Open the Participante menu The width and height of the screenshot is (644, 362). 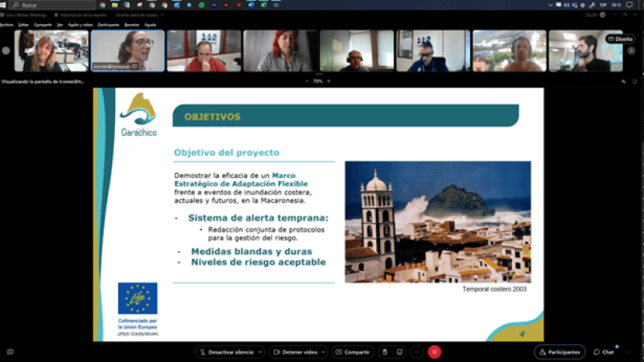109,25
